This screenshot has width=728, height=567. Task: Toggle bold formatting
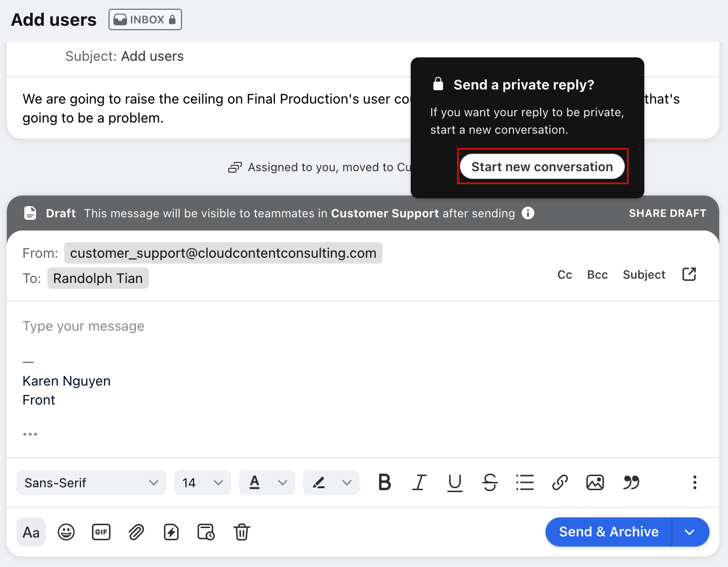384,482
